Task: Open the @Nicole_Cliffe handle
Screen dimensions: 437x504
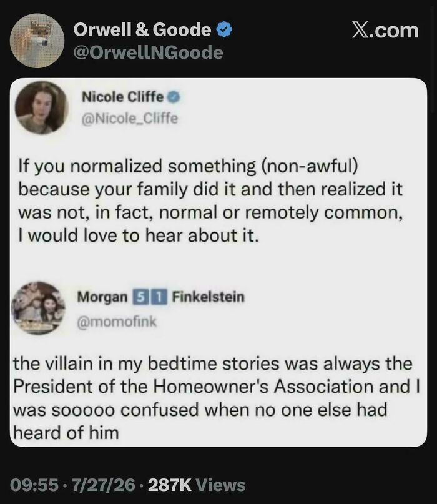Action: point(129,118)
